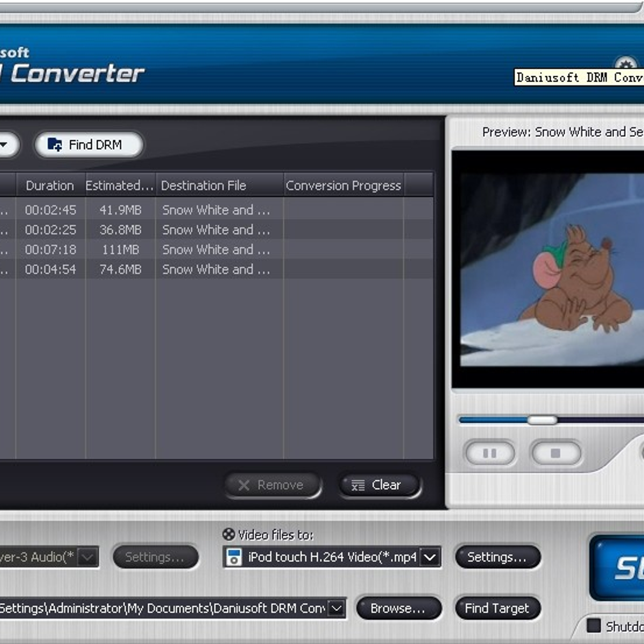Enable the Shutdown checkbox
The height and width of the screenshot is (644, 644).
coord(594,625)
